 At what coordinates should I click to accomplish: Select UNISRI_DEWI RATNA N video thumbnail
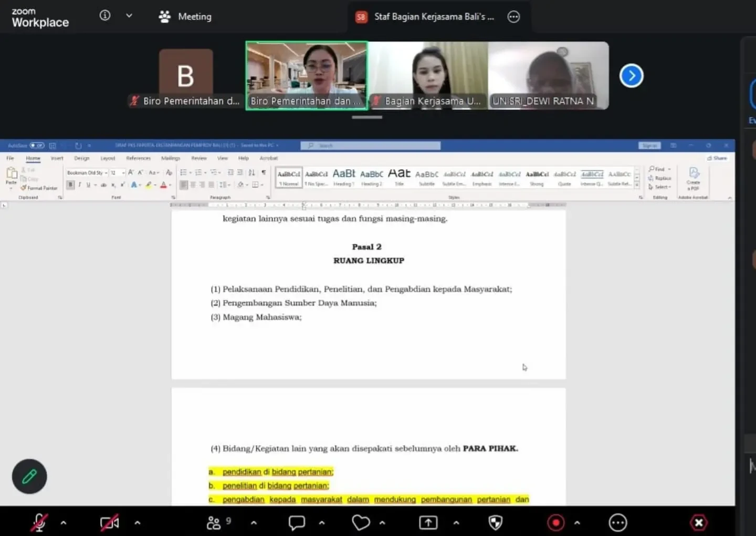[x=548, y=76]
